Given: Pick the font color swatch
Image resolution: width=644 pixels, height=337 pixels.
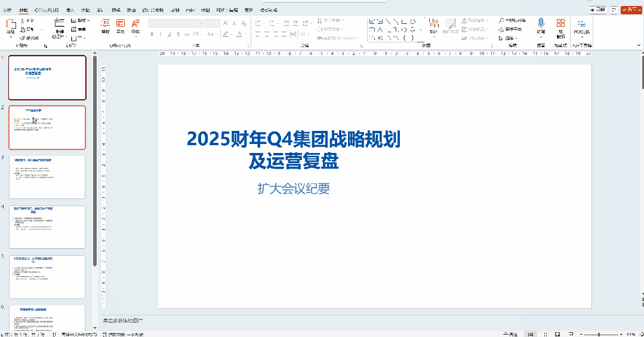Looking at the screenshot, I should coord(239,34).
